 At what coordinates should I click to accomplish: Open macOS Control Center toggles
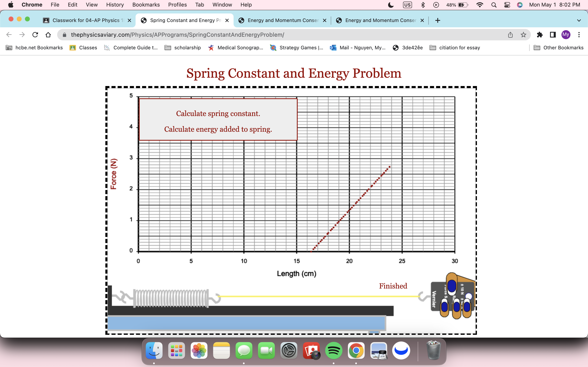pos(507,5)
